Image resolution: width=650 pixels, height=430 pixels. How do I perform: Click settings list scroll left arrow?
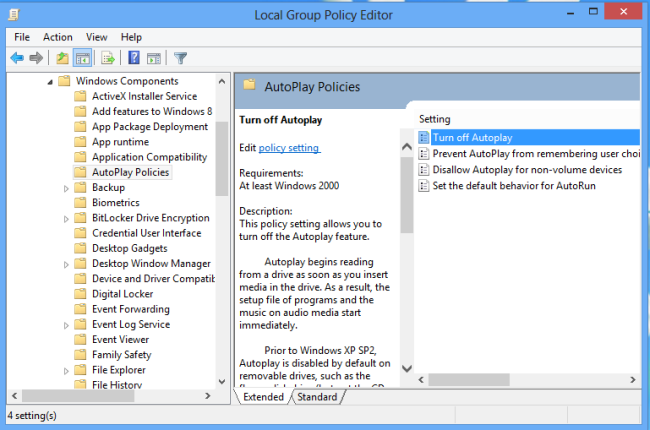pyautogui.click(x=421, y=380)
